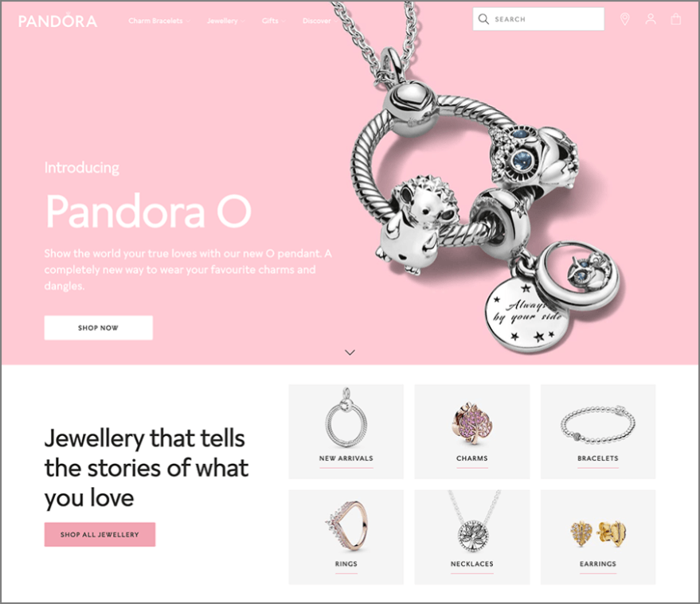Click the search magnifier icon
Image resolution: width=700 pixels, height=604 pixels.
pos(483,19)
